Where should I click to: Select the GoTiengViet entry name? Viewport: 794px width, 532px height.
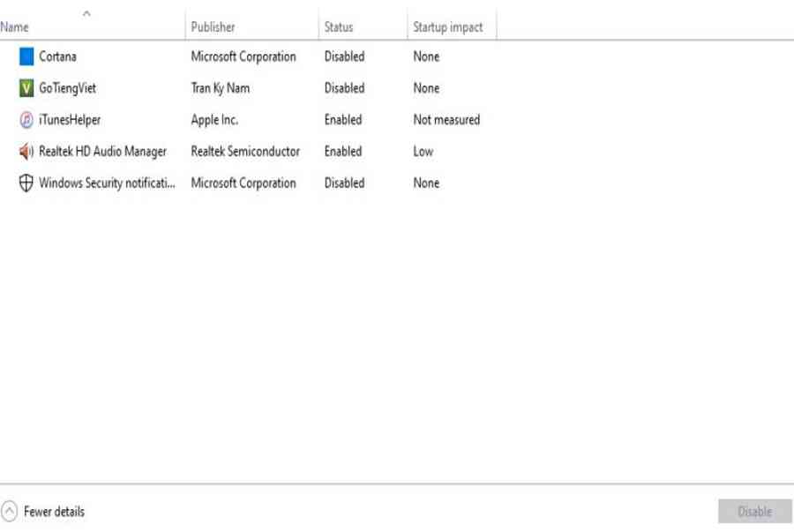click(x=67, y=88)
